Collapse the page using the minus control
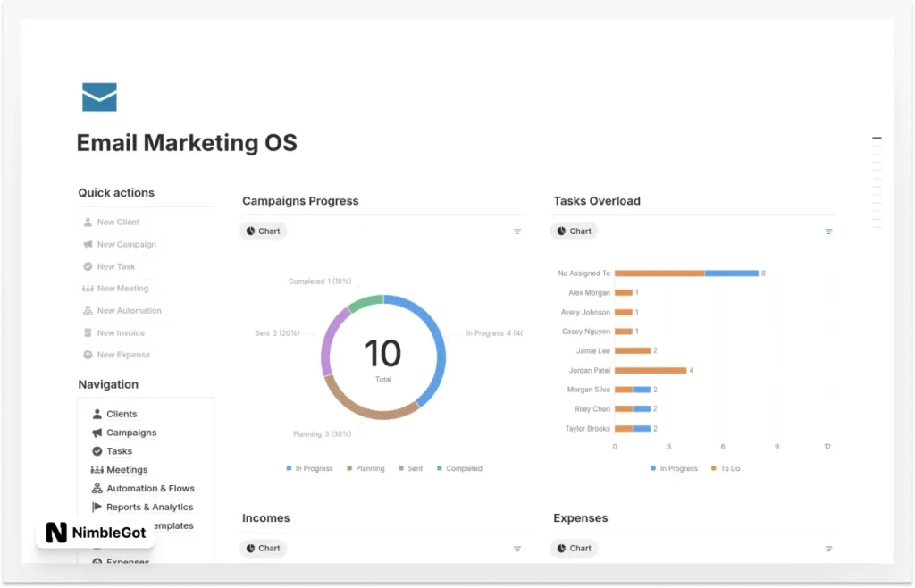 [x=876, y=138]
